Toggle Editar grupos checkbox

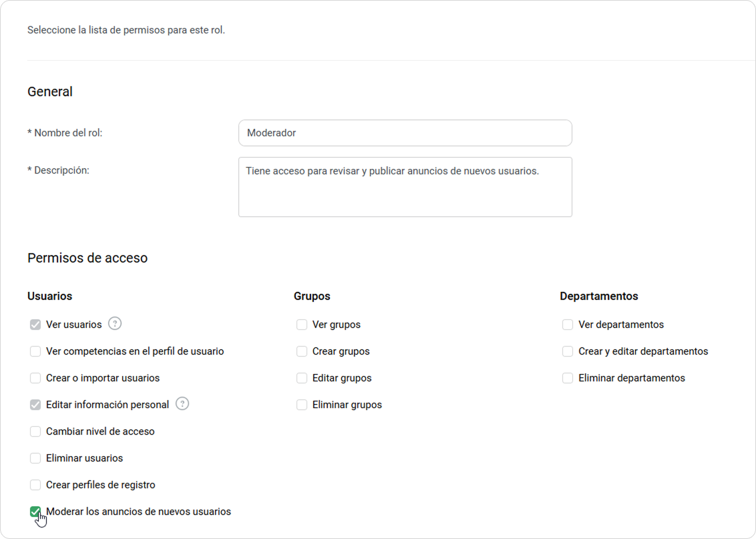tap(302, 378)
